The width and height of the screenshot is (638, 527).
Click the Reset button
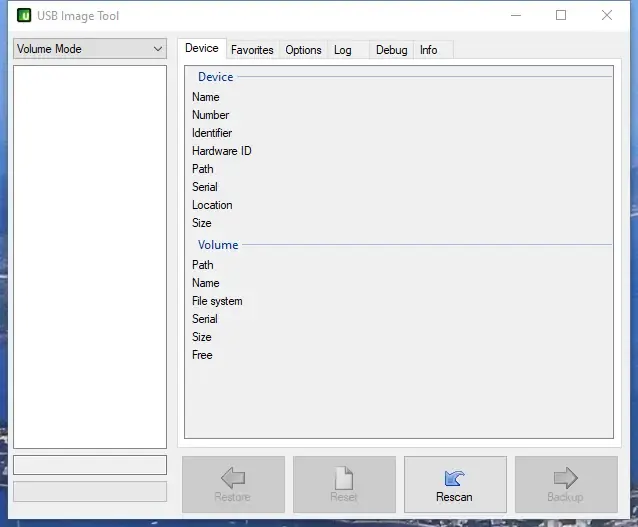tap(344, 484)
